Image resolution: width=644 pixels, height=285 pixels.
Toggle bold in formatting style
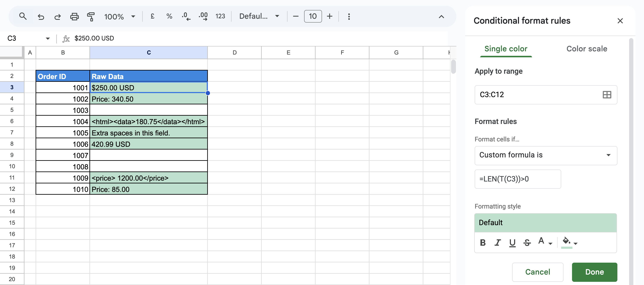tap(483, 242)
